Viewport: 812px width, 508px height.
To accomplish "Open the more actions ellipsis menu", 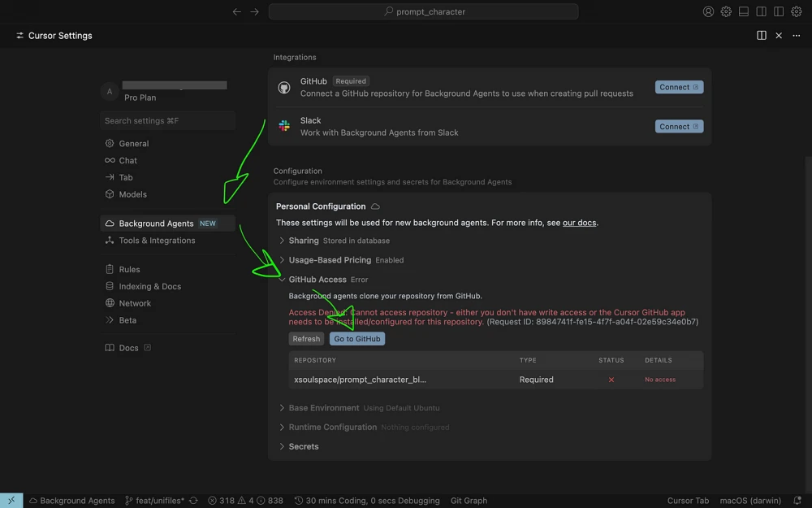I will click(x=797, y=36).
